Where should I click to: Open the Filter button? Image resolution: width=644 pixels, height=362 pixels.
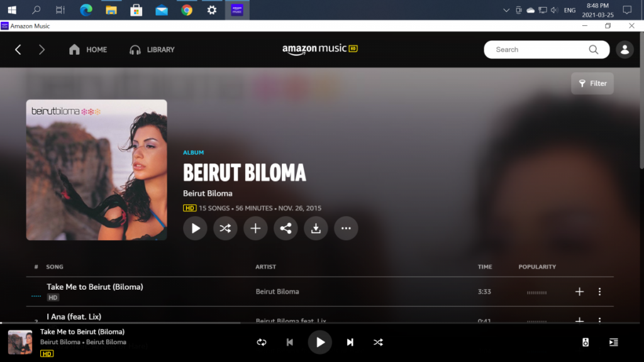point(592,84)
